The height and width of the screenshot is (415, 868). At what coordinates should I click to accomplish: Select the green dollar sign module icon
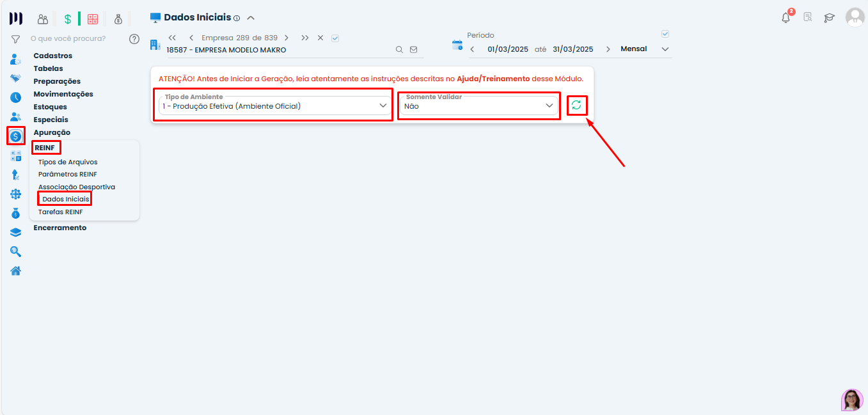67,19
